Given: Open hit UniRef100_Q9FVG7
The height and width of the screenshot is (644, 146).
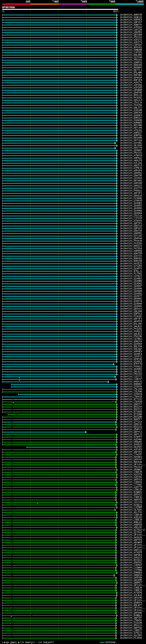Looking at the screenshot, I should (x=131, y=22).
